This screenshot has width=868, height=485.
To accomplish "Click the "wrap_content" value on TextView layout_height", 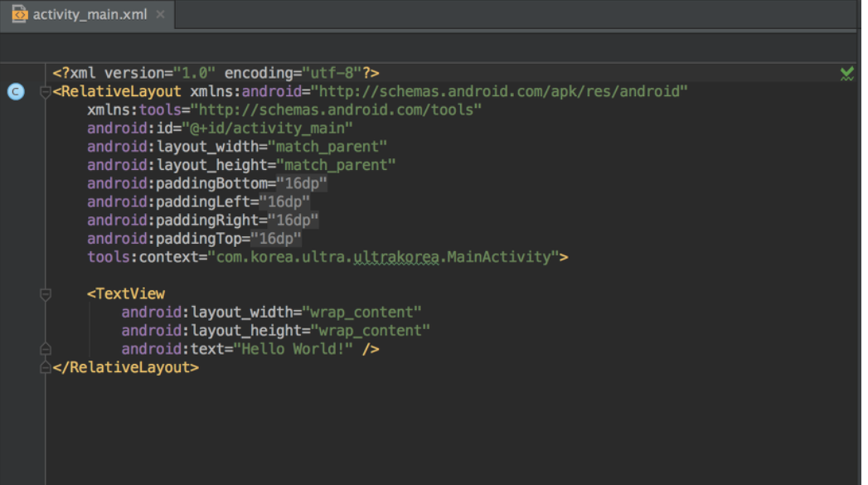I will click(x=373, y=330).
